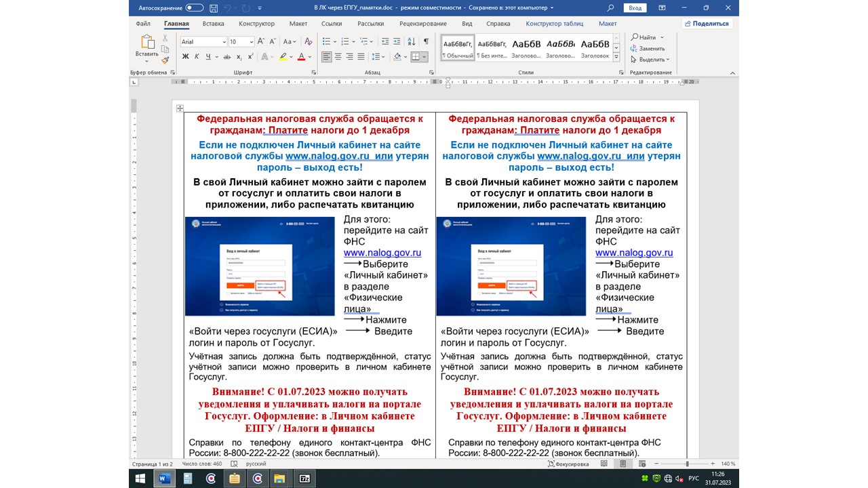Open 7-Zip from the taskbar
Screen dimensions: 868x488
(x=304, y=479)
